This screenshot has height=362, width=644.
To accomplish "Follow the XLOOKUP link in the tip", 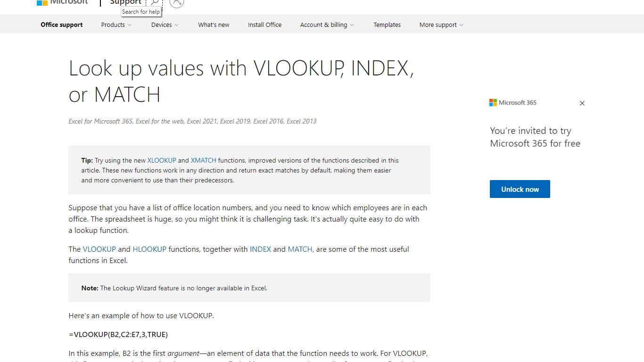I will point(162,160).
